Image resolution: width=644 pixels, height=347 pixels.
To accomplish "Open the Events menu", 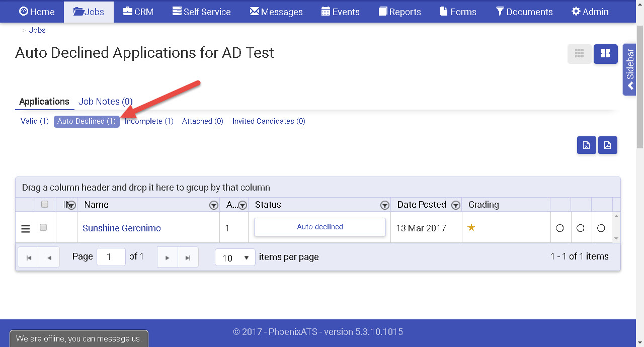I will click(x=341, y=12).
